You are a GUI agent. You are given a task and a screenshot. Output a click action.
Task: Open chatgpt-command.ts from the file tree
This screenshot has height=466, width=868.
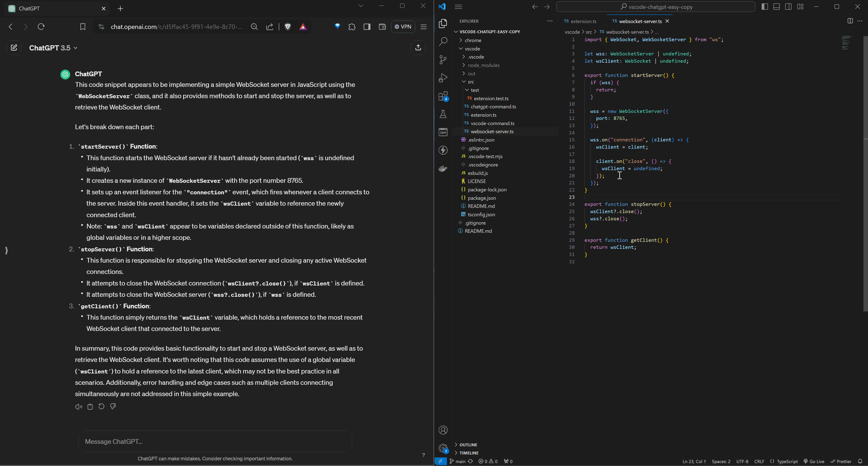[493, 107]
